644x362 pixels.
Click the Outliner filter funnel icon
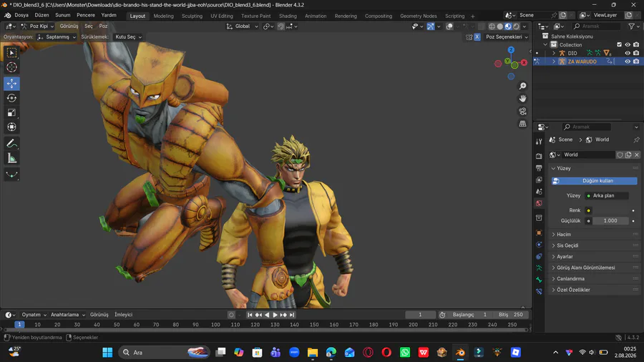coord(632,26)
